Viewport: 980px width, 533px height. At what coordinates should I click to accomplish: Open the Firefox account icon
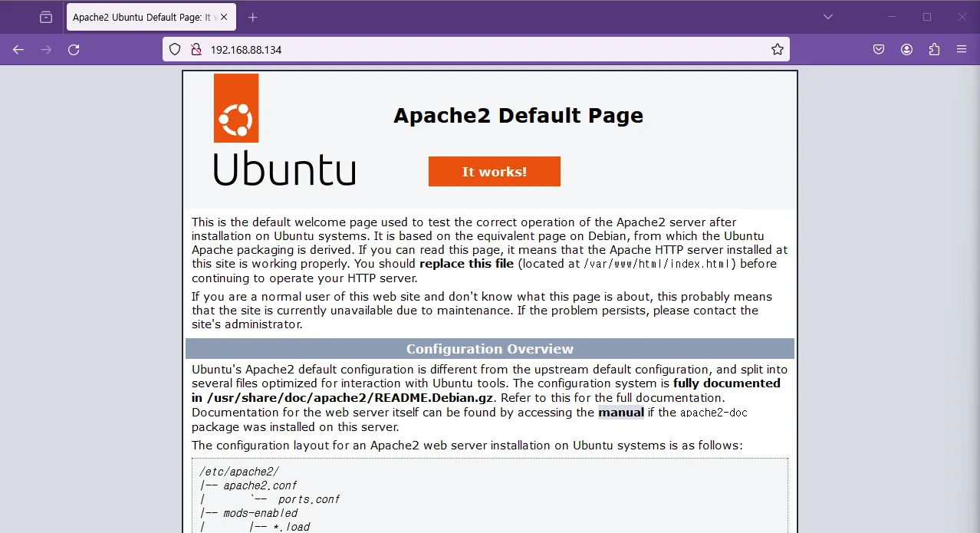(906, 49)
